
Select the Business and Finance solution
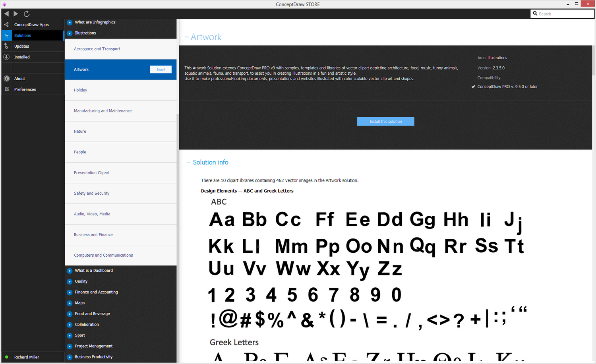tap(120, 235)
